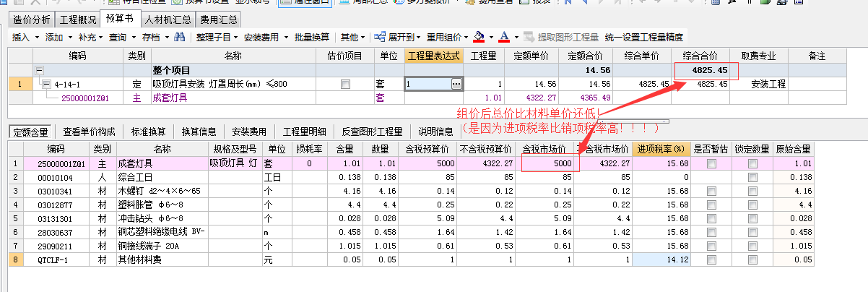
Task: Open the 说明信息 tab
Action: click(x=435, y=132)
